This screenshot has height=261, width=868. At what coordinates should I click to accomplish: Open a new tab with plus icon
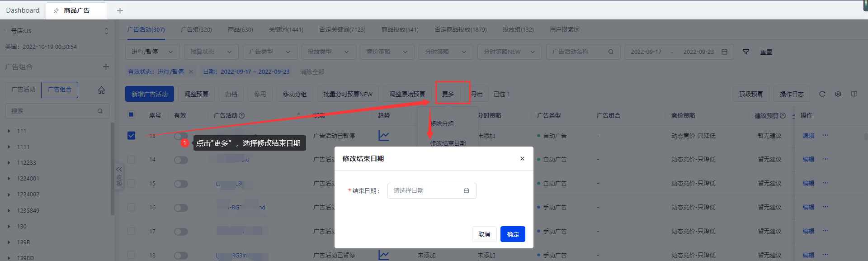120,10
